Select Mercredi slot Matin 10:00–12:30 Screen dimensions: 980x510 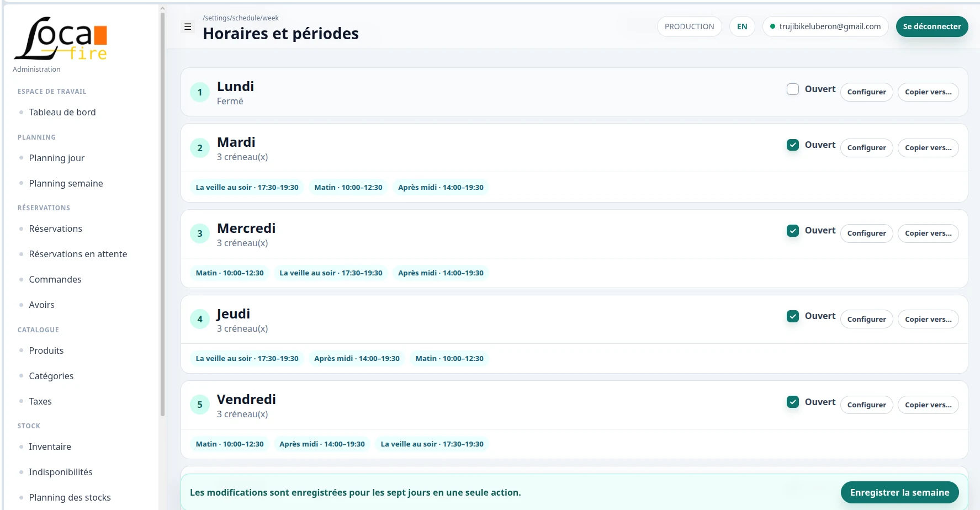(230, 273)
